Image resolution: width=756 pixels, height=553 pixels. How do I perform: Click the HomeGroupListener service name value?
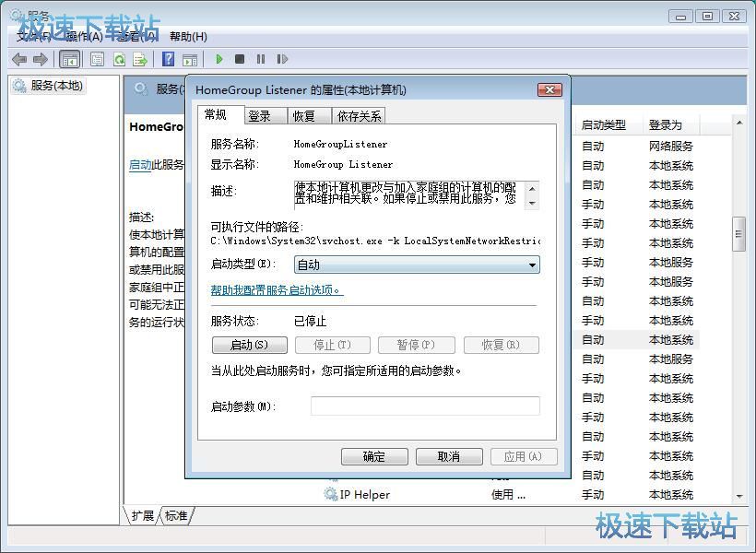coord(340,144)
